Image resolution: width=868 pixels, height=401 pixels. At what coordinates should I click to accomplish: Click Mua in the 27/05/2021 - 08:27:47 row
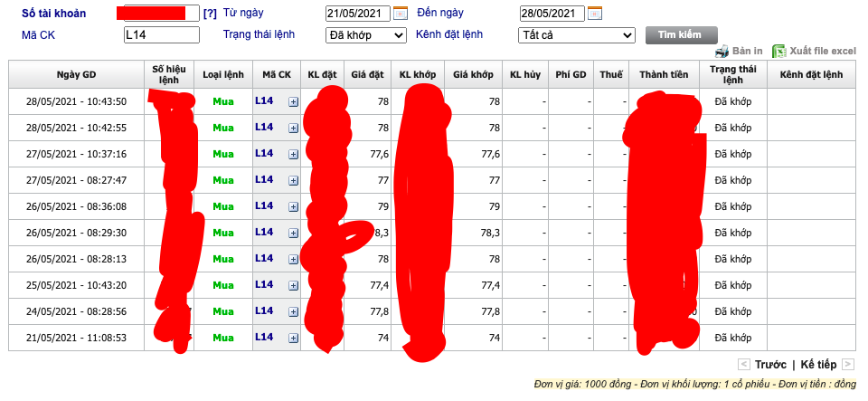223,180
